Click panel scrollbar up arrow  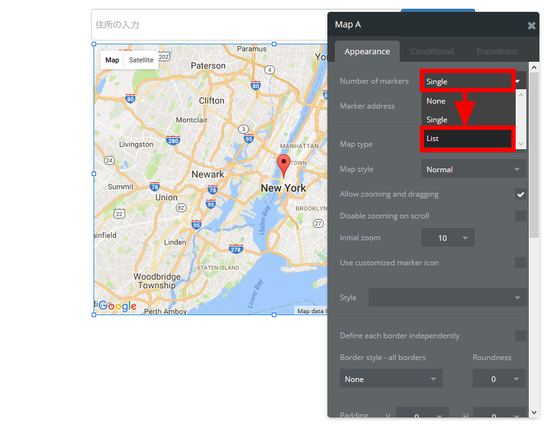[x=534, y=67]
